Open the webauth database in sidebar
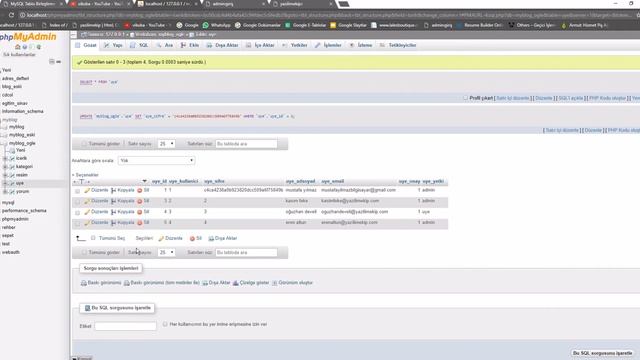Image resolution: width=640 pixels, height=360 pixels. coord(11,252)
